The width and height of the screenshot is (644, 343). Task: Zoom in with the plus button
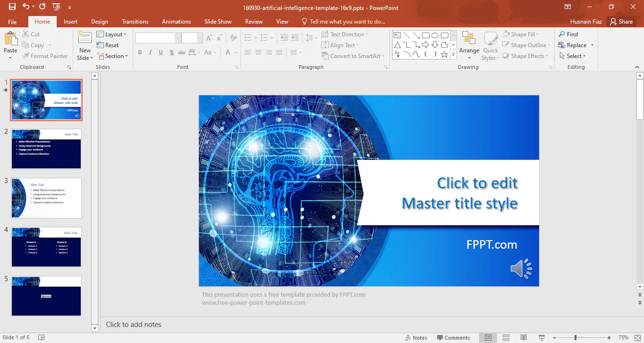pyautogui.click(x=609, y=337)
